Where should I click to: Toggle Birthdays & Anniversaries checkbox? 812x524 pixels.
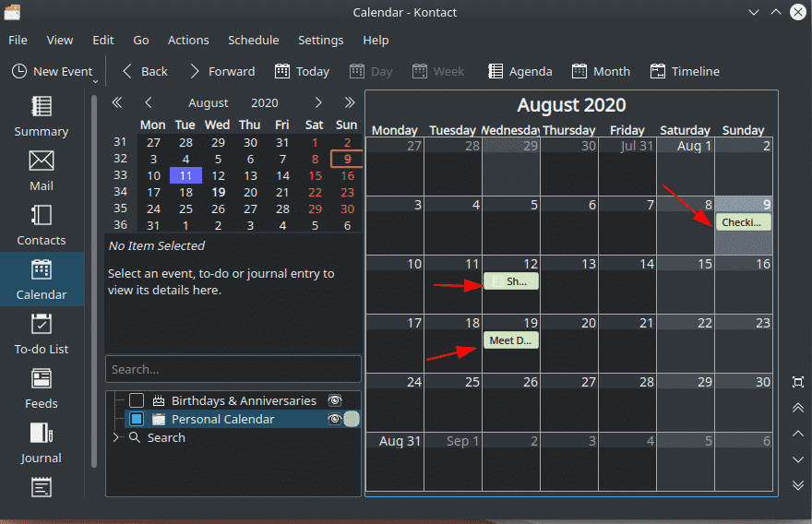(137, 400)
